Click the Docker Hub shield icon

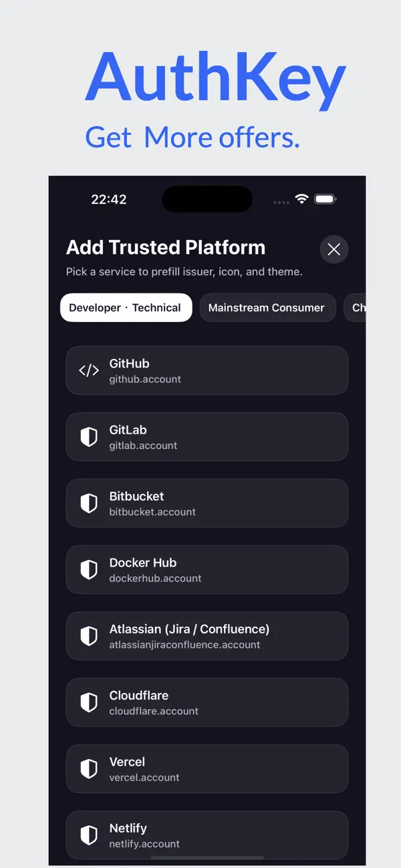tap(89, 569)
